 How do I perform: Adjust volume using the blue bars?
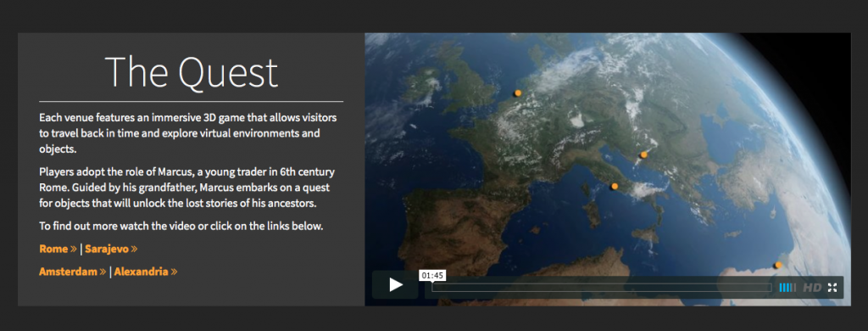click(x=787, y=287)
